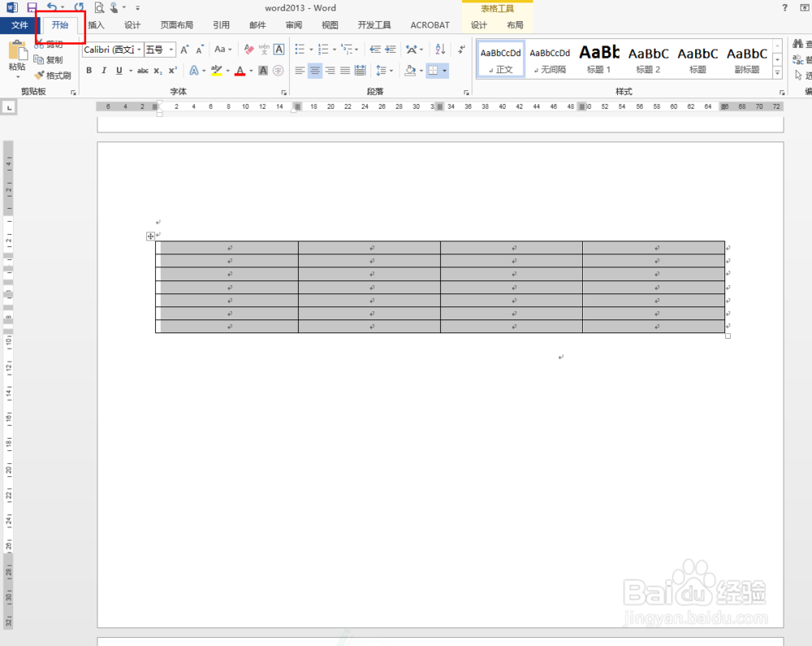This screenshot has width=812, height=646.
Task: Save the document from Quick Access Toolbar
Action: tap(32, 7)
